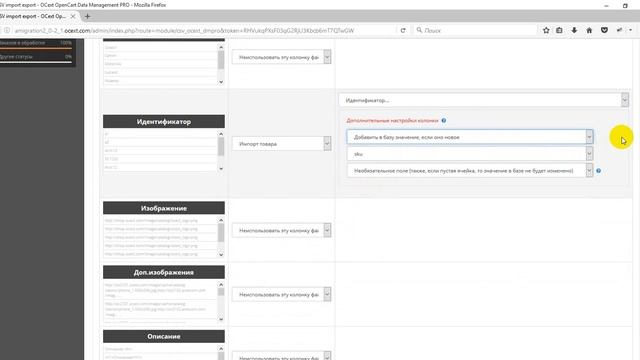Close the CSV import export tab

click(73, 16)
